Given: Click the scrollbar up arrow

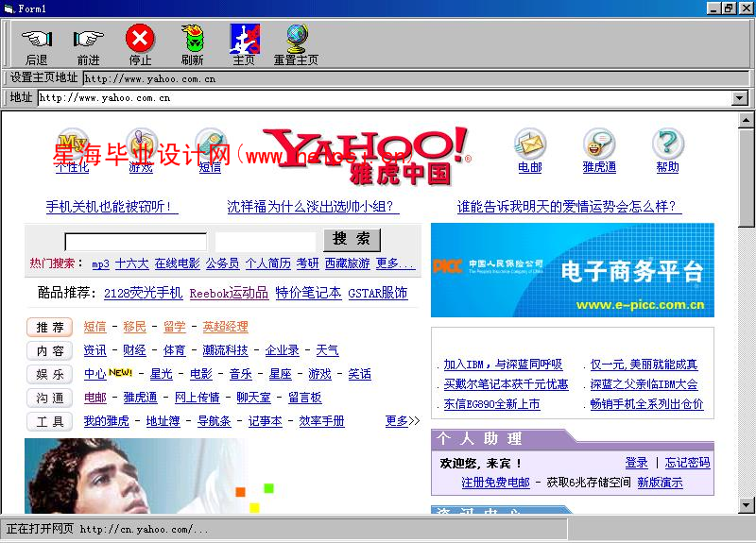Looking at the screenshot, I should (x=746, y=120).
